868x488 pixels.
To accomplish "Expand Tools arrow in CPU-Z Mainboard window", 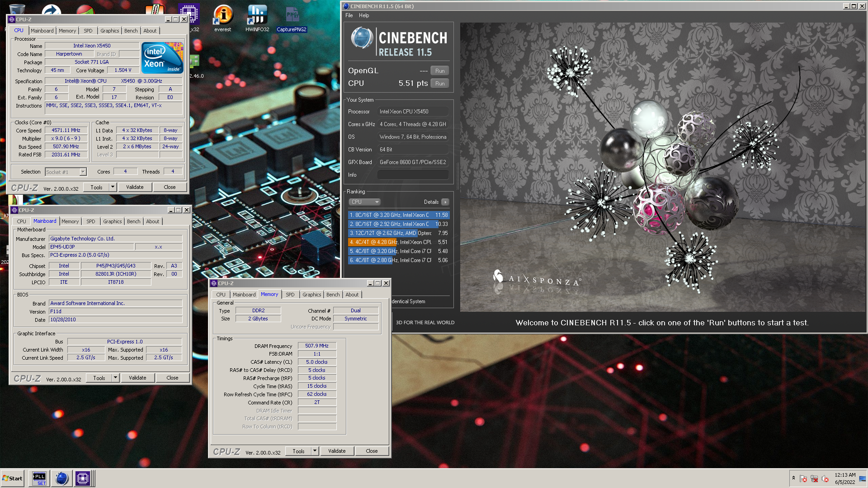I will point(116,378).
